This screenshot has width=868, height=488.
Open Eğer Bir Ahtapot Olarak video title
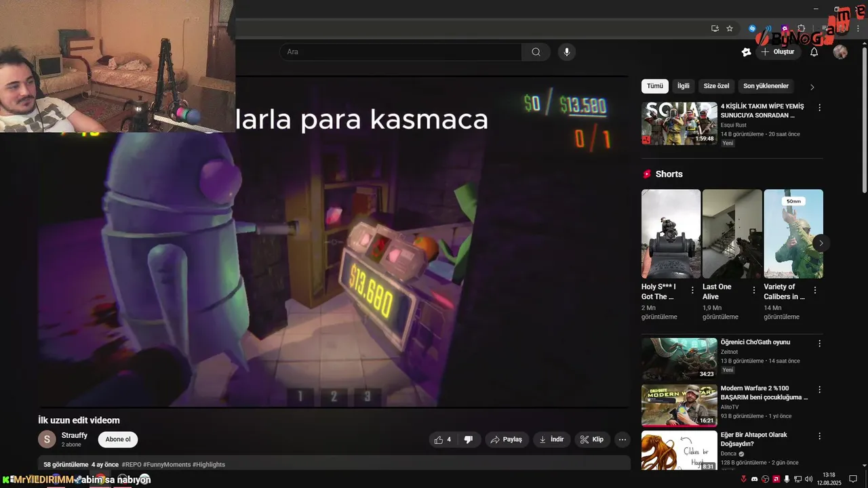[754, 439]
